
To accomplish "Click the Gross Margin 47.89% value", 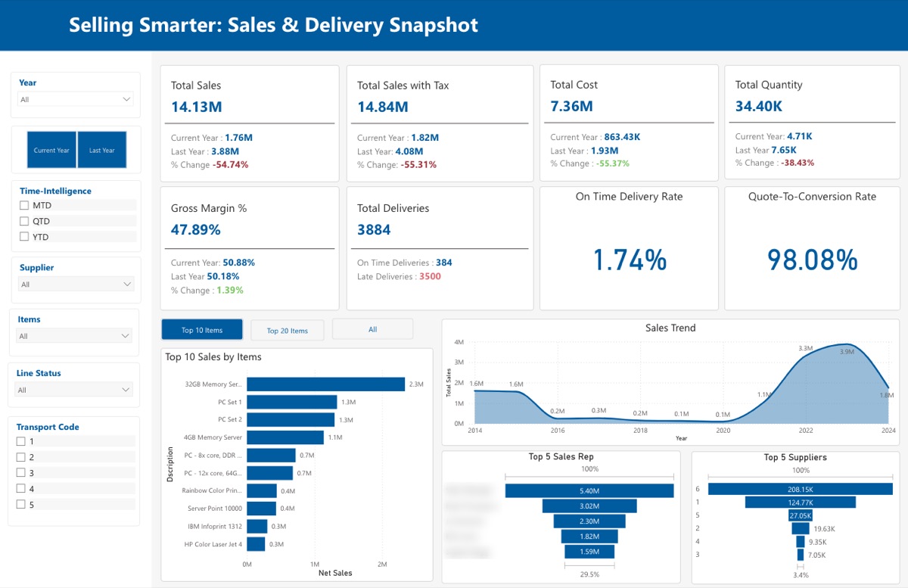I will (x=196, y=229).
